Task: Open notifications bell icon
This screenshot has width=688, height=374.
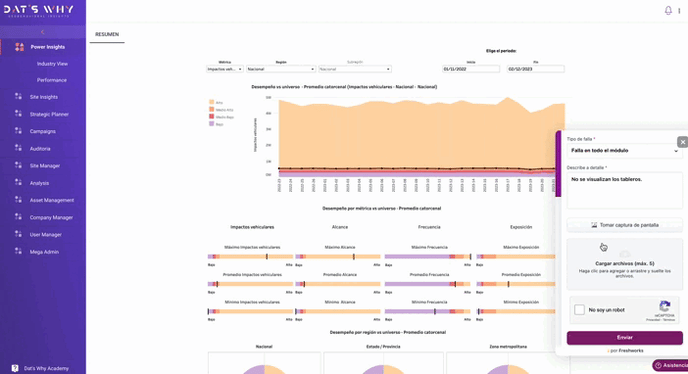Action: coord(668,11)
